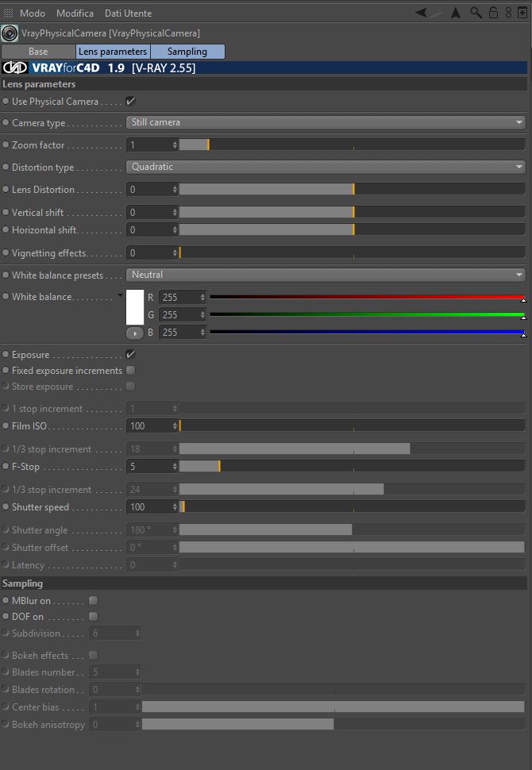Click the keyframe dot beside Camera type
The image size is (532, 770).
tap(6, 123)
